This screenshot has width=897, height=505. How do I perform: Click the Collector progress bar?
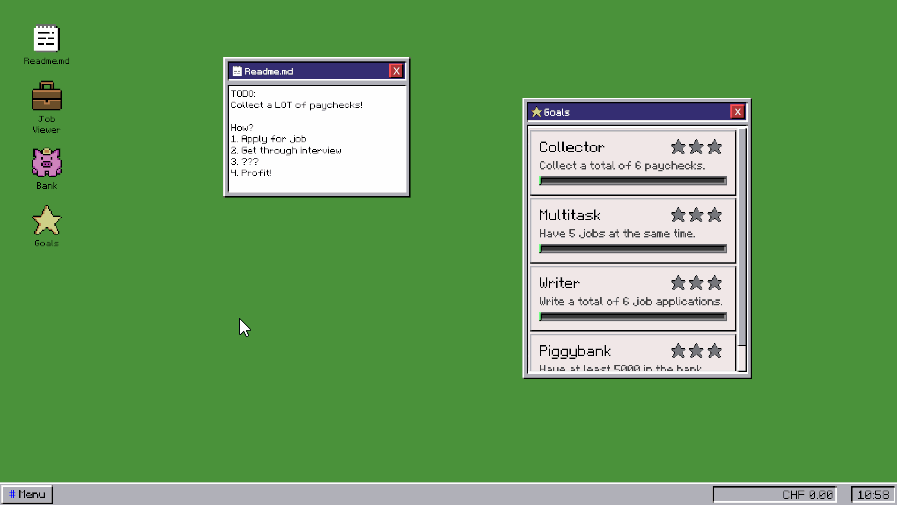pos(633,181)
